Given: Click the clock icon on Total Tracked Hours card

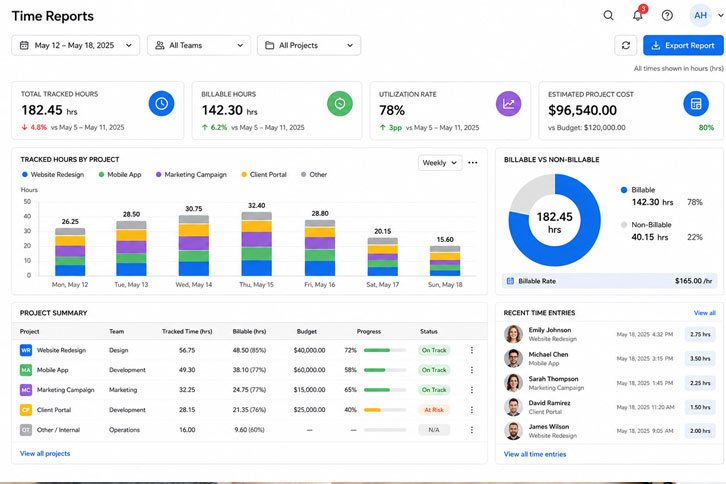Looking at the screenshot, I should click(161, 103).
